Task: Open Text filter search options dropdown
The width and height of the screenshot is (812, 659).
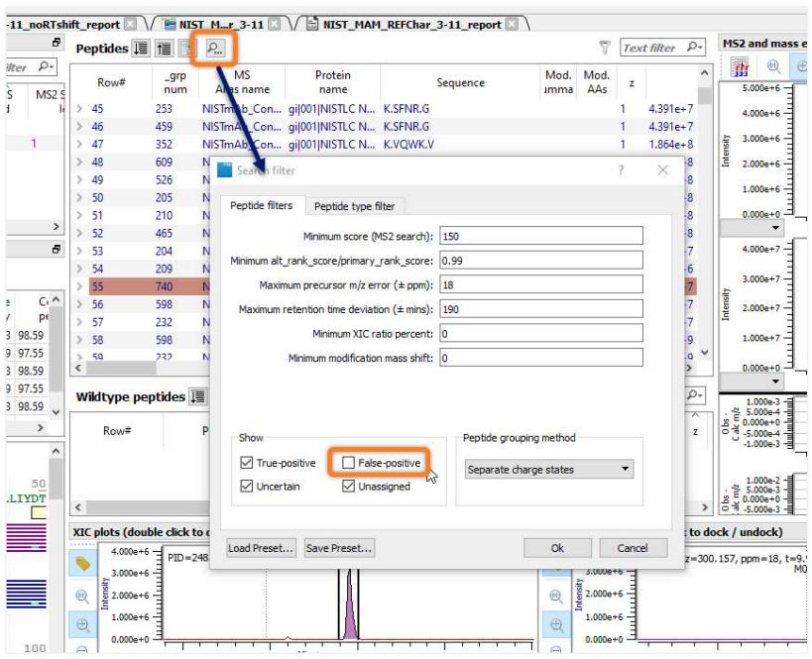Action: [694, 48]
